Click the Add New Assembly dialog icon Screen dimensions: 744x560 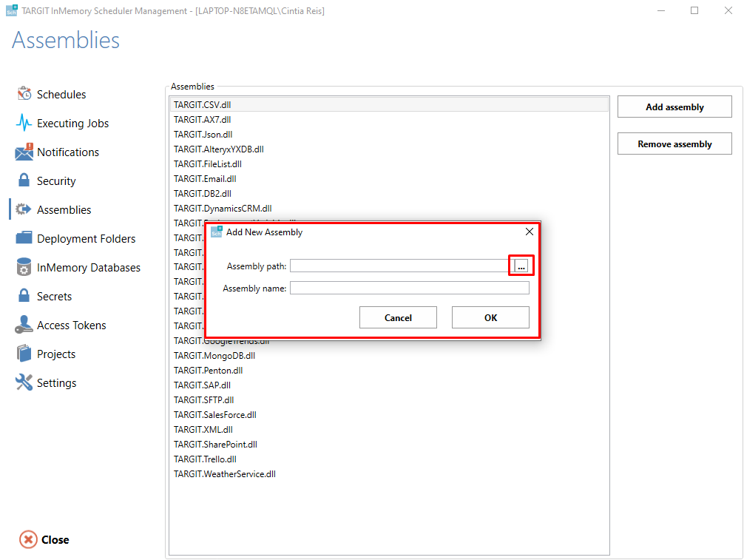coord(217,232)
